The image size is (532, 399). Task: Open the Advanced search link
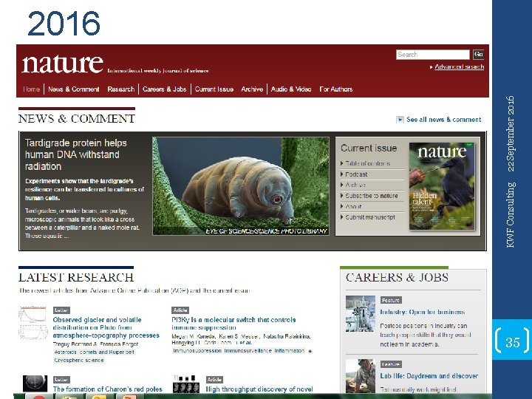[x=459, y=66]
